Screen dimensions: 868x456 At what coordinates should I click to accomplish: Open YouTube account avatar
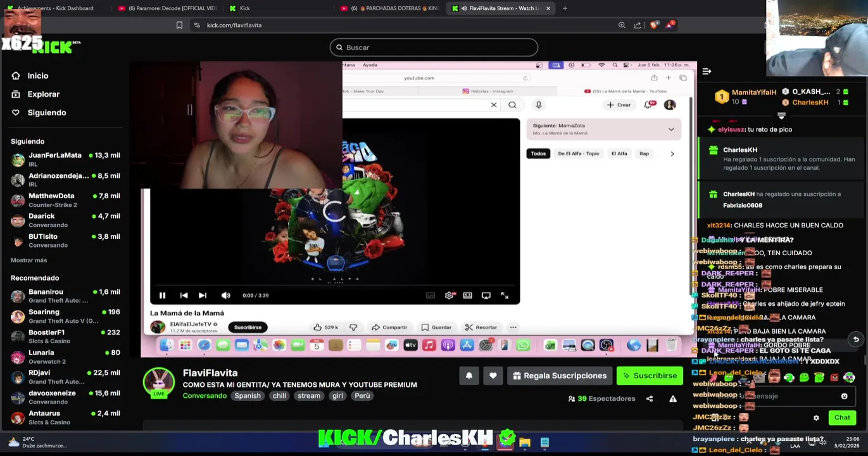pos(670,104)
